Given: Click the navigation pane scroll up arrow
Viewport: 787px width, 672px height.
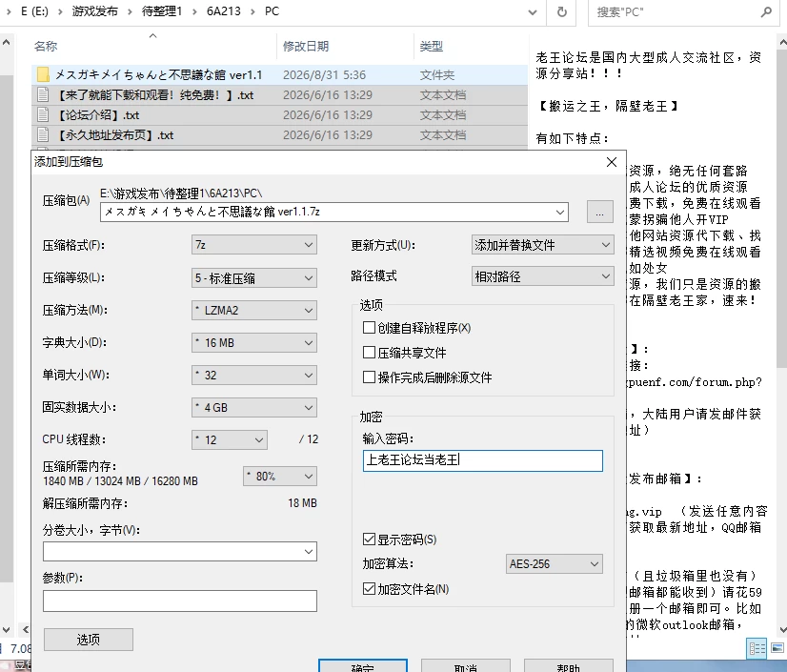Looking at the screenshot, I should pos(6,43).
